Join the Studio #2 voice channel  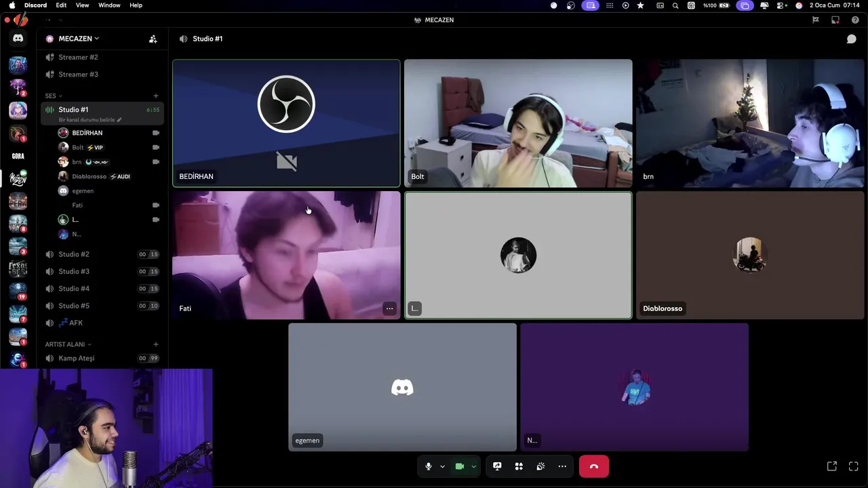point(102,254)
